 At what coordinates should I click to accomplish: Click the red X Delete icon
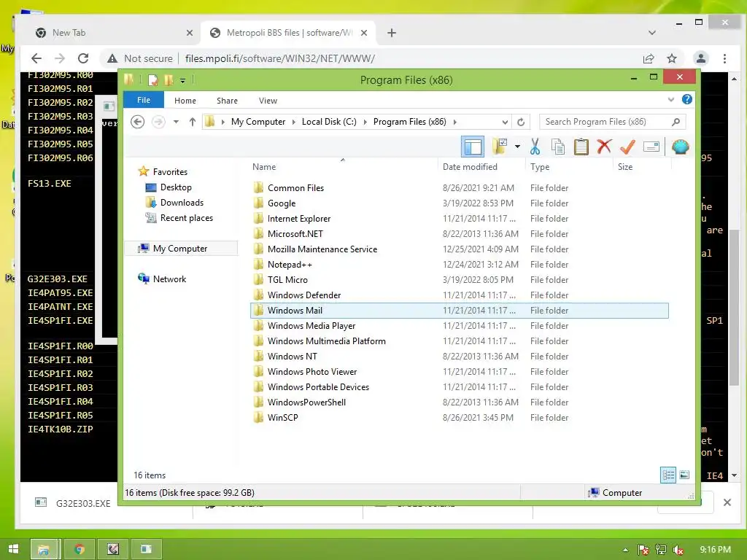pos(604,147)
